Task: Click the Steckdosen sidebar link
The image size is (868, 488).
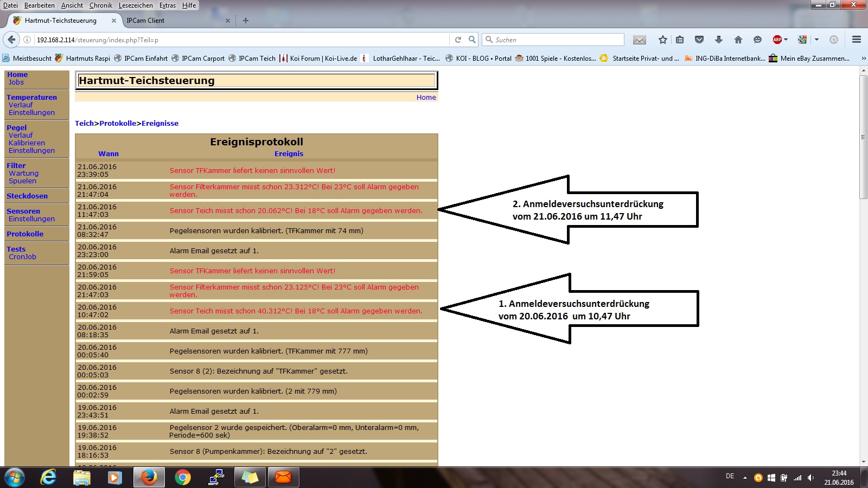Action: pyautogui.click(x=27, y=196)
